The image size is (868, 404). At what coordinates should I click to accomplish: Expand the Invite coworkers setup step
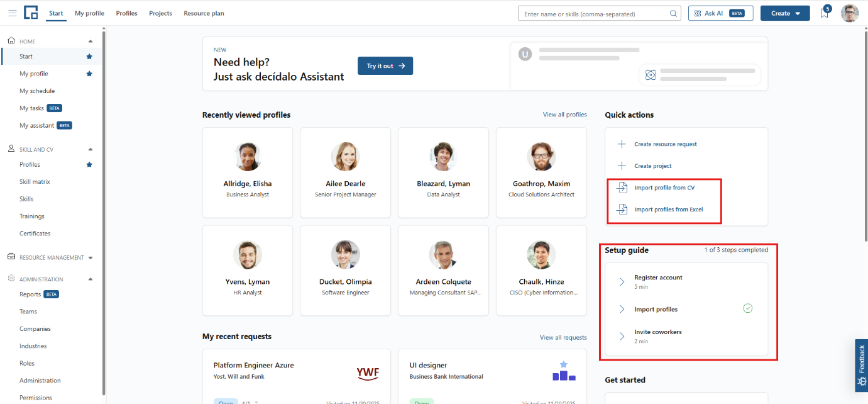(x=622, y=336)
